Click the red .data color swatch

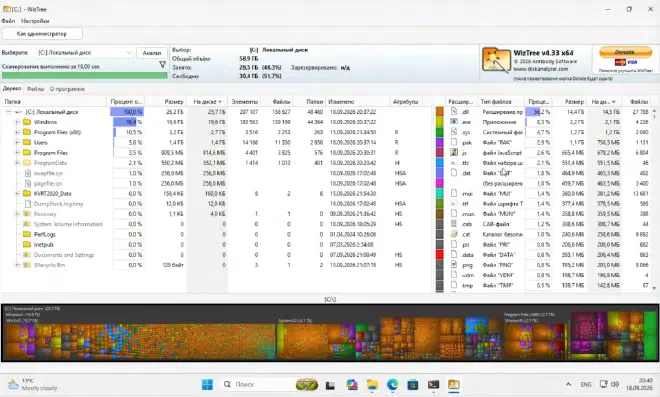[439, 255]
